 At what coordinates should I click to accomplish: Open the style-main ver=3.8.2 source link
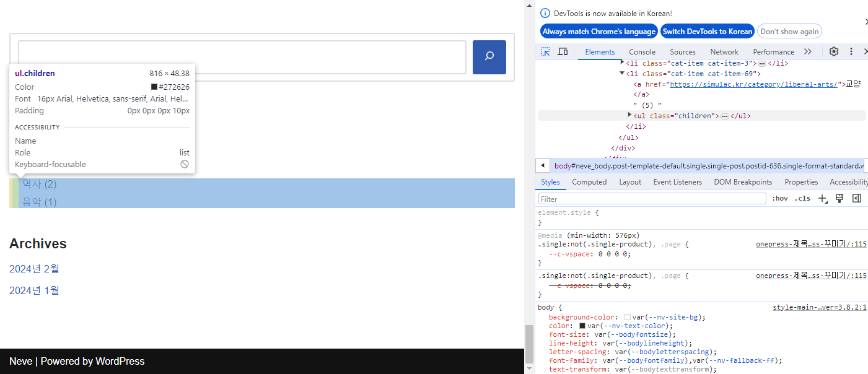(820, 307)
